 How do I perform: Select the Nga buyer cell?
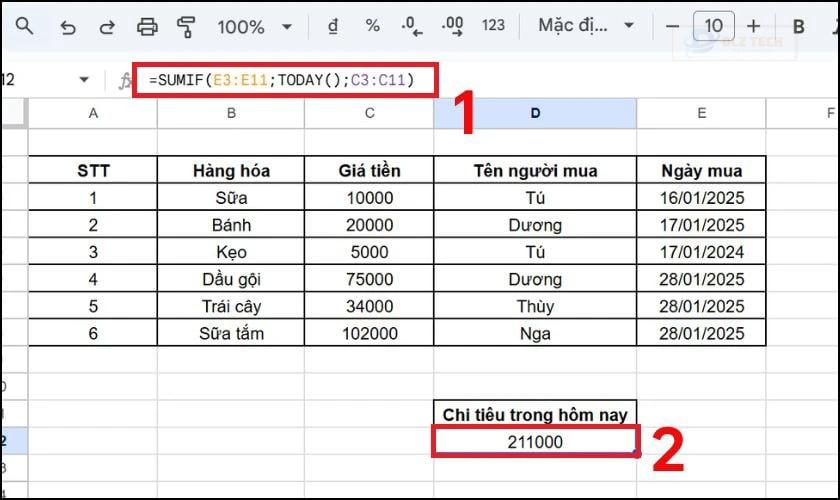tap(535, 333)
